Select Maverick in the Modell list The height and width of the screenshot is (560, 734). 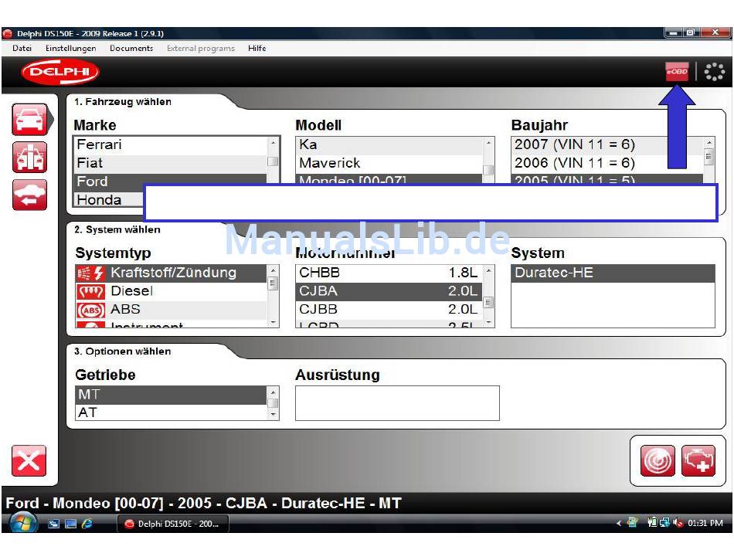389,164
